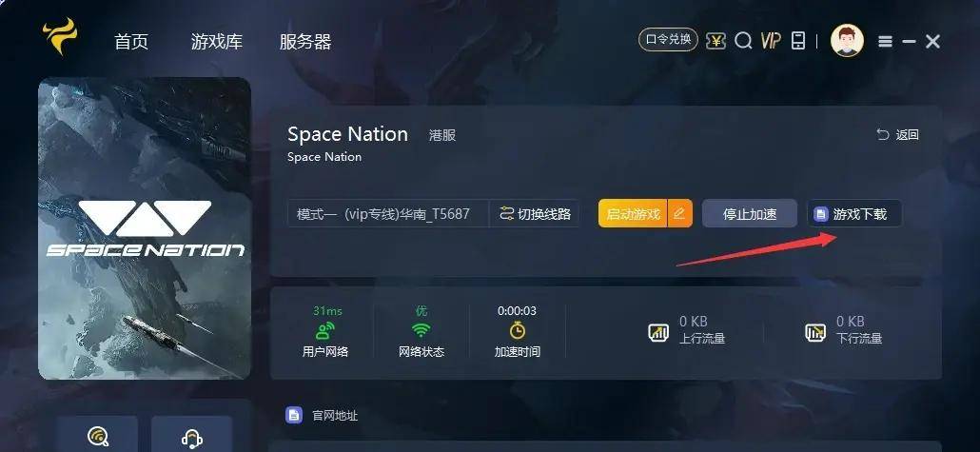Click the search tool icon below cover
Image resolution: width=980 pixels, height=452 pixels.
click(98, 437)
